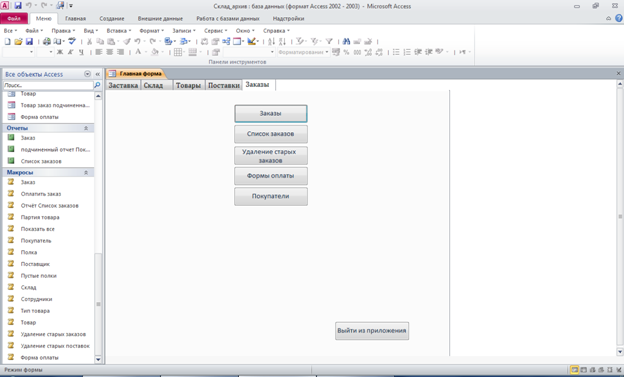Switch to Работа с базами данных tab
Viewport: 624px width, 377px height.
click(228, 19)
